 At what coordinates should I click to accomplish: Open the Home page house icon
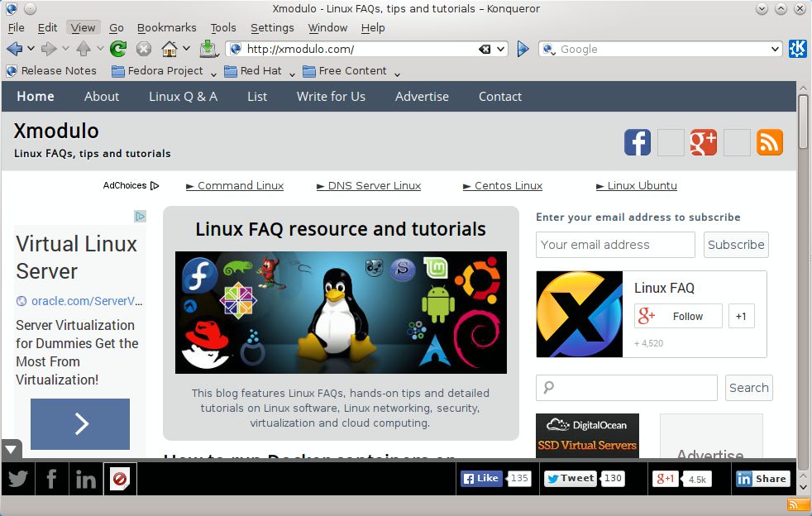(170, 49)
